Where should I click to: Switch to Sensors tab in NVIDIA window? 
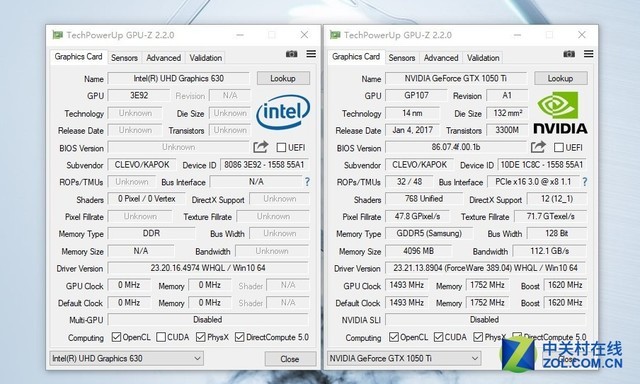click(x=402, y=58)
